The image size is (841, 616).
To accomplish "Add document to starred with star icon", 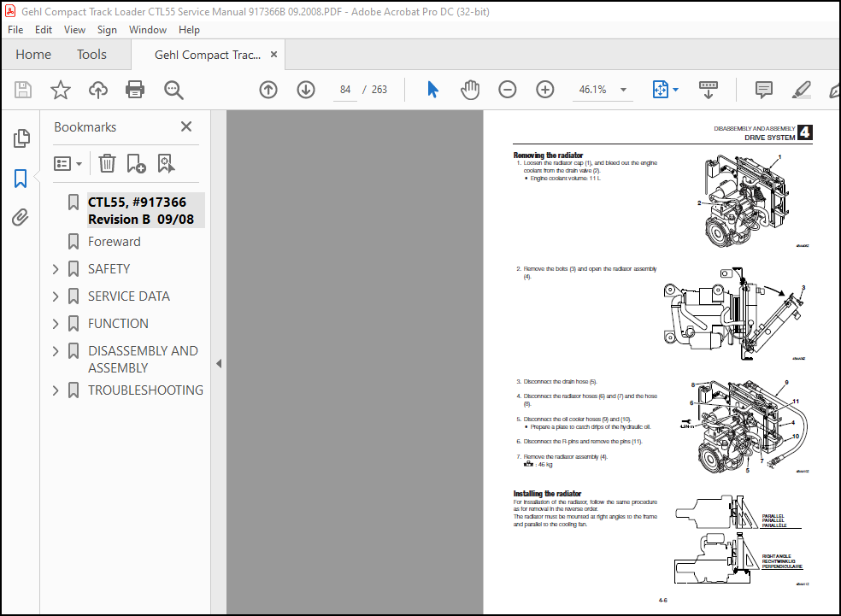I will tap(60, 90).
